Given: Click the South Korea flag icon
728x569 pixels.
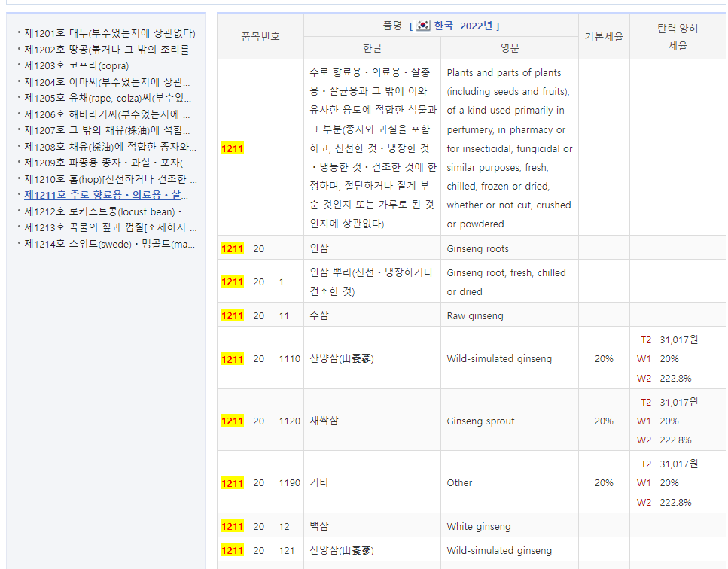Looking at the screenshot, I should click(423, 26).
